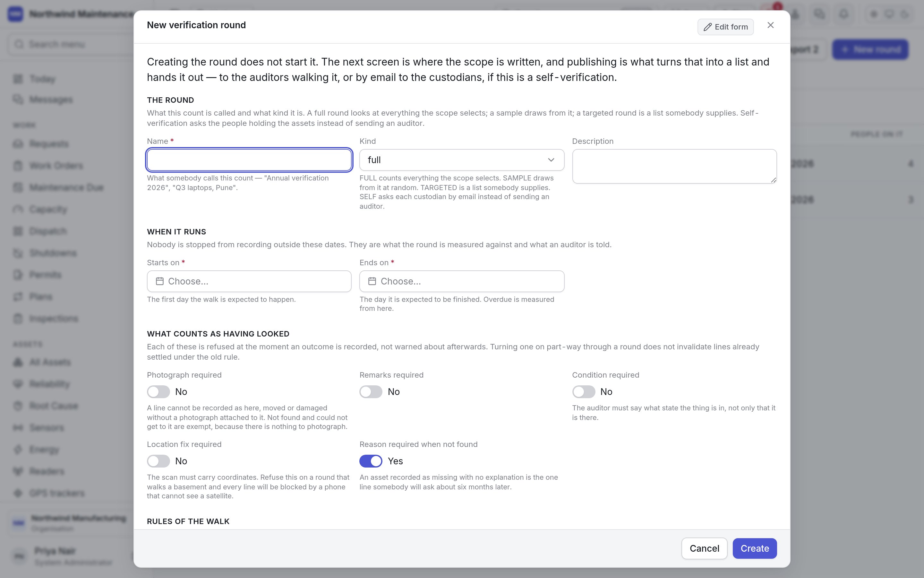The width and height of the screenshot is (924, 578).
Task: Click the WHEN IT RUNS heading
Action: coord(176,232)
